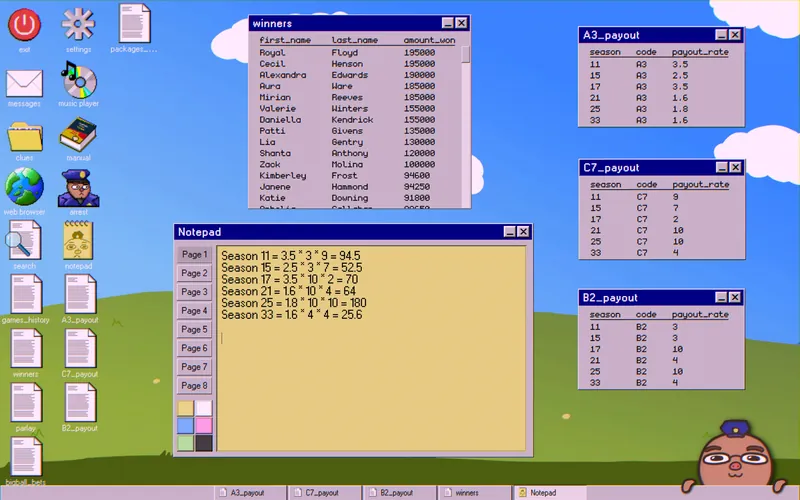
Task: Open the C7_payout desktop file icon
Action: pyautogui.click(x=80, y=348)
